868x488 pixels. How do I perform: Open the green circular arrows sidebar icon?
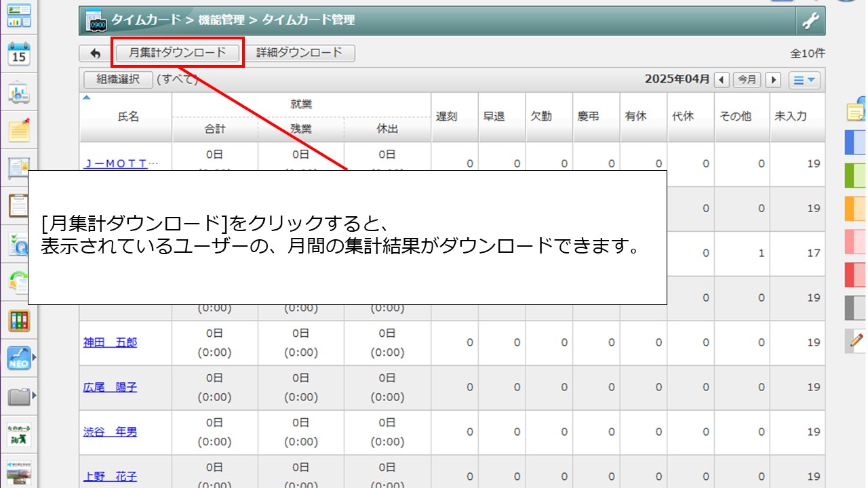pyautogui.click(x=19, y=282)
